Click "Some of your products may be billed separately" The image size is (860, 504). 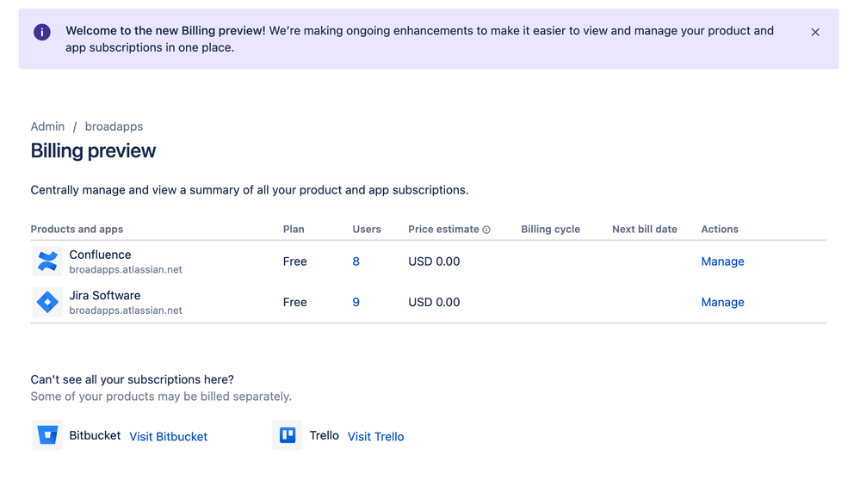[x=161, y=396]
